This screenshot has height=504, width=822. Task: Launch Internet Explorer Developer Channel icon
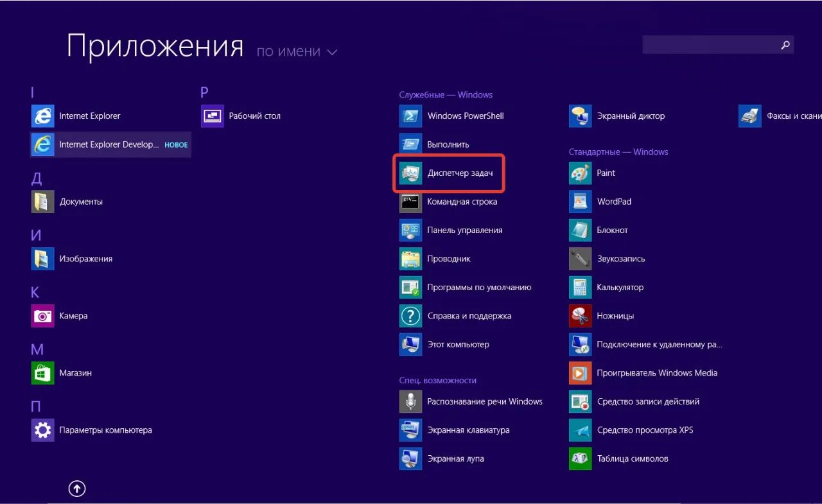point(43,144)
